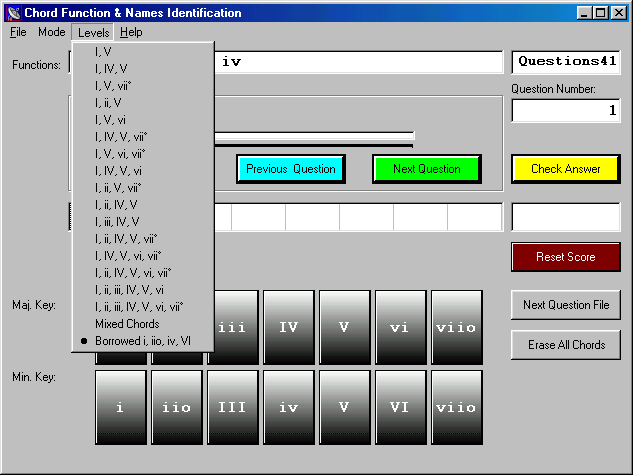
Task: Click the Question Number field
Action: tap(566, 110)
